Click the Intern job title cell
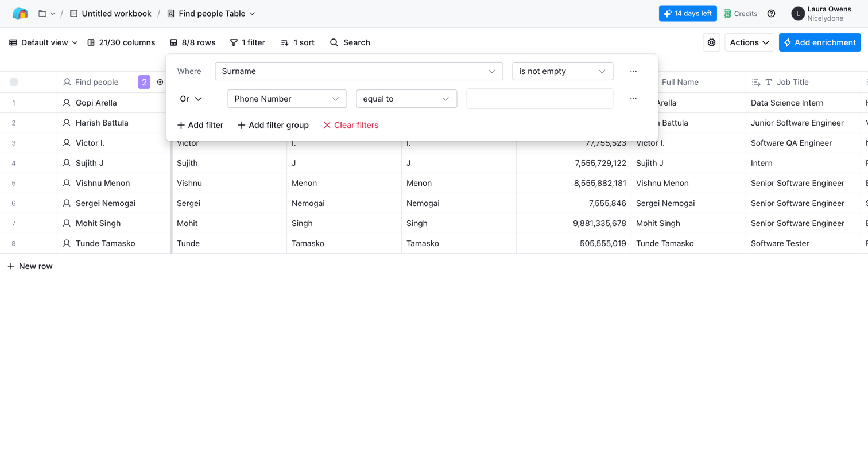Screen dimensions: 868x467 tap(804, 163)
